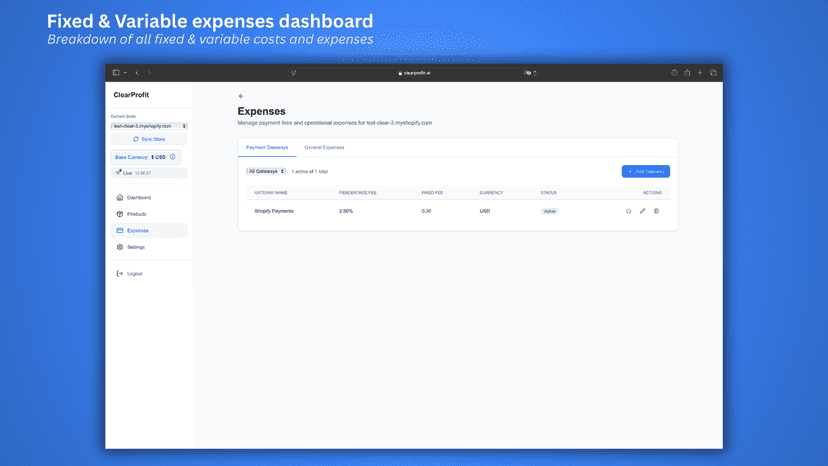Open Products in the sidebar
The width and height of the screenshot is (828, 466).
[x=149, y=214]
